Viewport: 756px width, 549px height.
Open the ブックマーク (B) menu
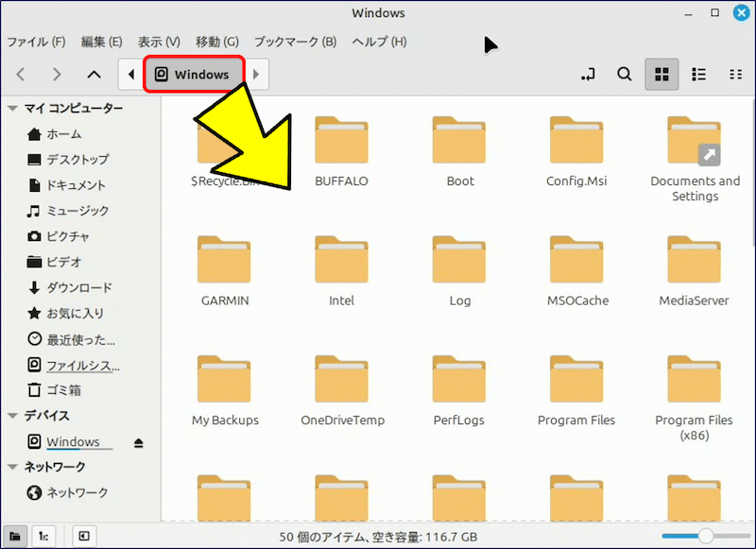pos(295,42)
